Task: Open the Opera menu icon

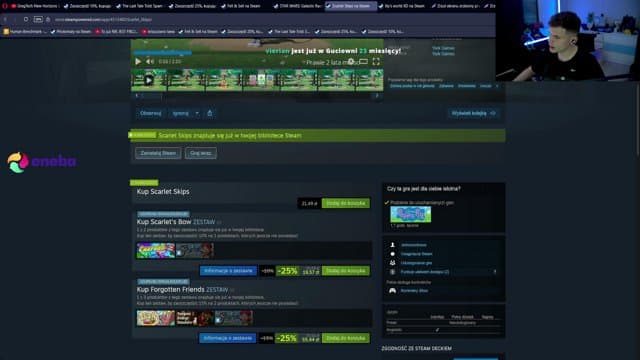Action: (5, 6)
